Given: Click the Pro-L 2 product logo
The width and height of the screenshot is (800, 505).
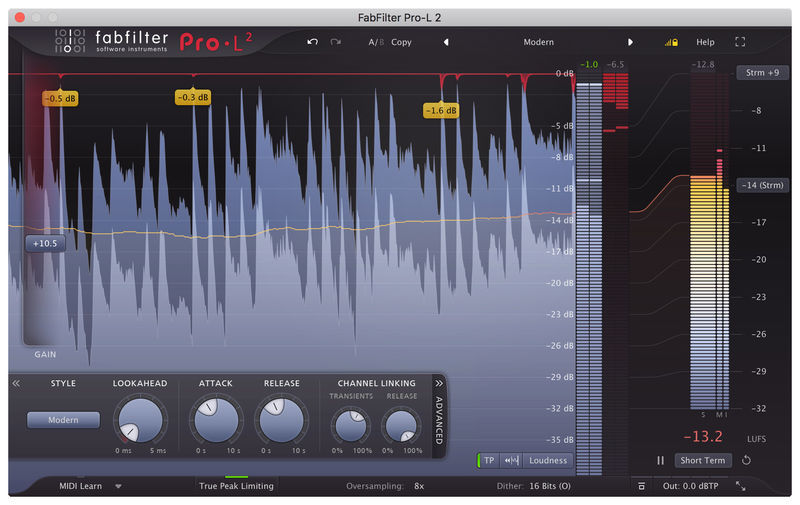Looking at the screenshot, I should coord(215,42).
